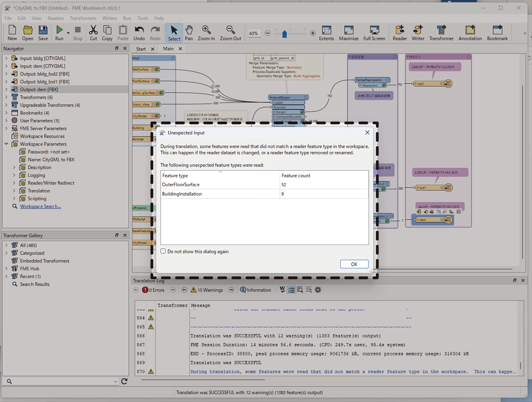Save the workspace using Save icon

pyautogui.click(x=43, y=33)
